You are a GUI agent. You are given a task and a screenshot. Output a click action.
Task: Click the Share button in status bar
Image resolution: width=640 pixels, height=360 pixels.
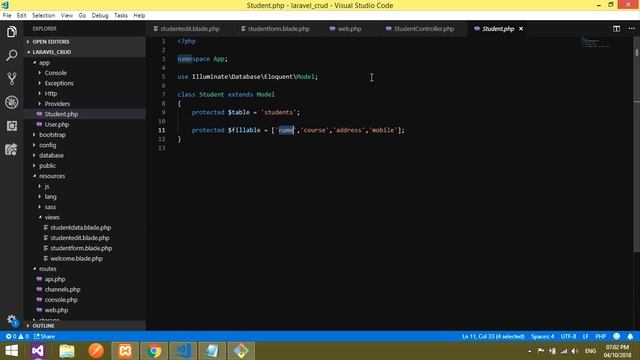(x=44, y=336)
